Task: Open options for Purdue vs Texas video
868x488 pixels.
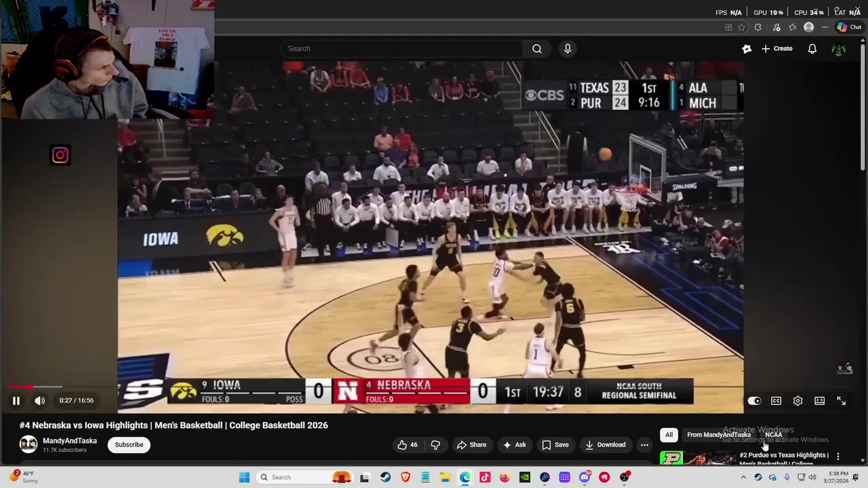Action: (838, 456)
